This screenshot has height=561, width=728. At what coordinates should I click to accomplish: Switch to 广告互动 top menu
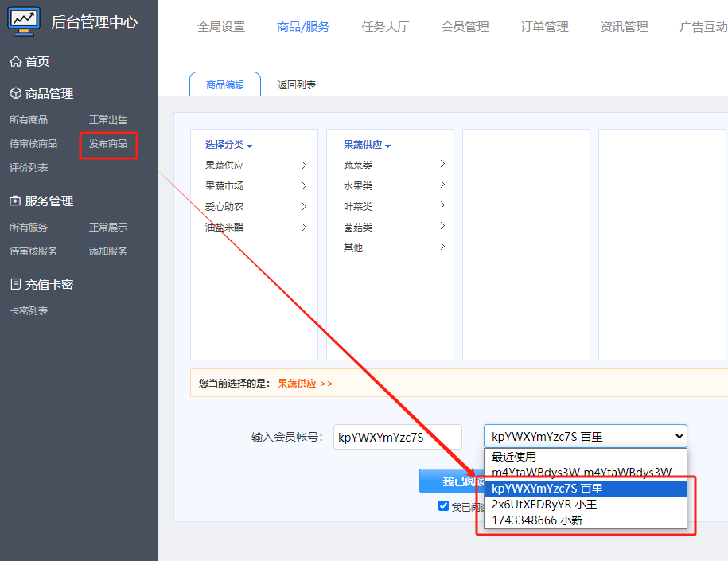(703, 27)
